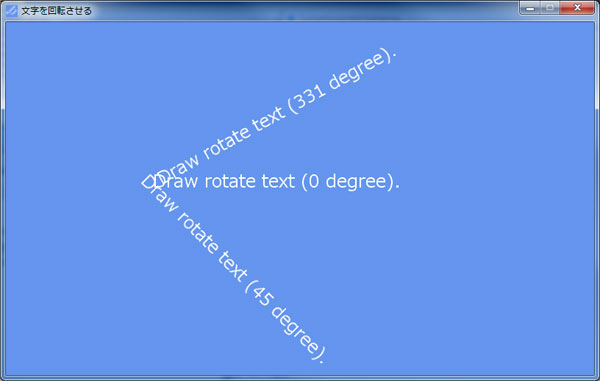The image size is (600, 381).
Task: Click the word "Draw" in the horizontal line
Action: [175, 182]
